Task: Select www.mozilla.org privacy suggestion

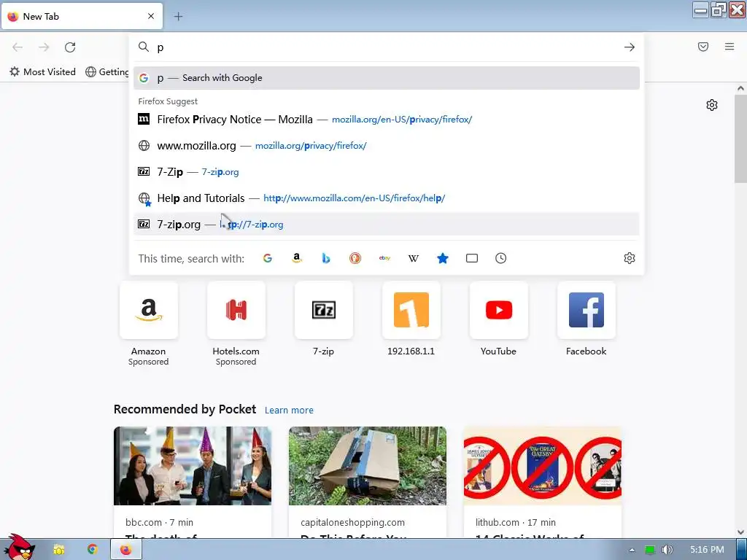Action: click(387, 146)
